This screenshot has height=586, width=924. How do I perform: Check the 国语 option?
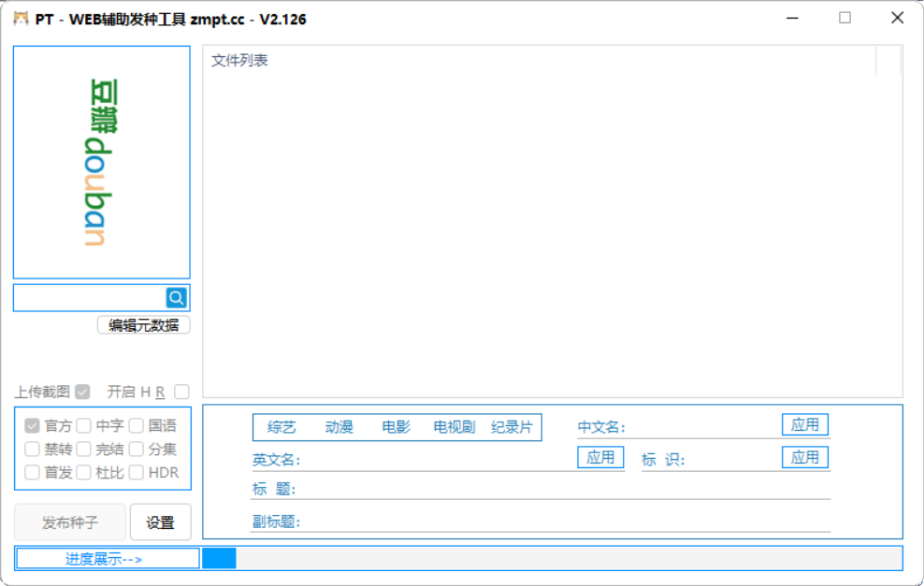pyautogui.click(x=135, y=425)
